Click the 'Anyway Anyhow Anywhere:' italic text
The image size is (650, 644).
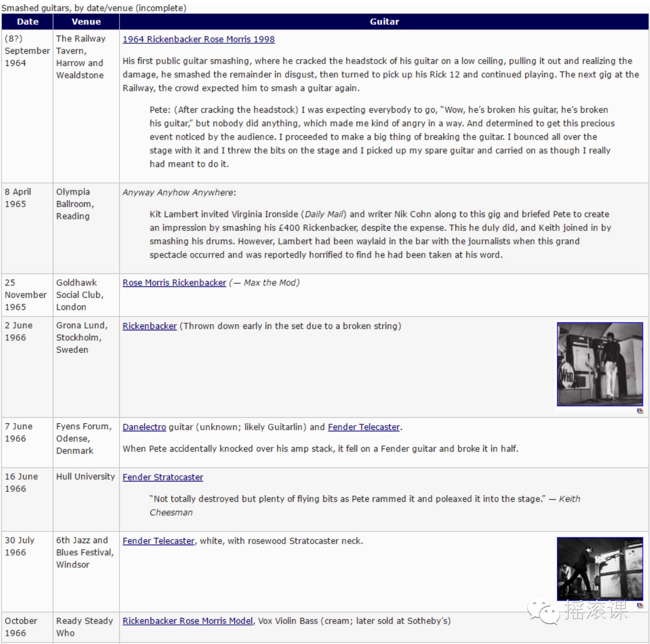[x=179, y=192]
